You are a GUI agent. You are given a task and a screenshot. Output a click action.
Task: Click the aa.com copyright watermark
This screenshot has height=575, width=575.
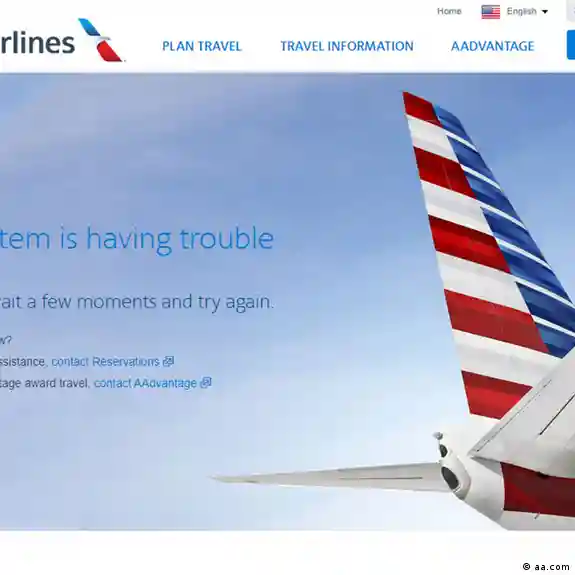[546, 567]
